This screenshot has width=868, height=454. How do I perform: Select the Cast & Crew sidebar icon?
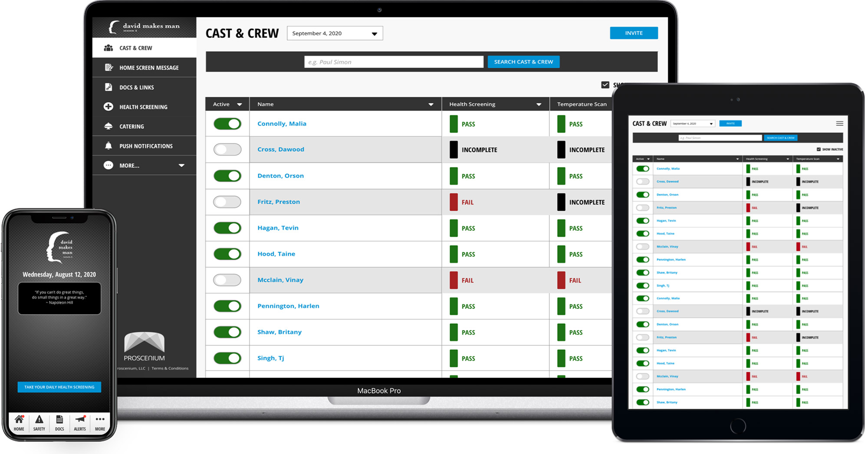coord(108,48)
